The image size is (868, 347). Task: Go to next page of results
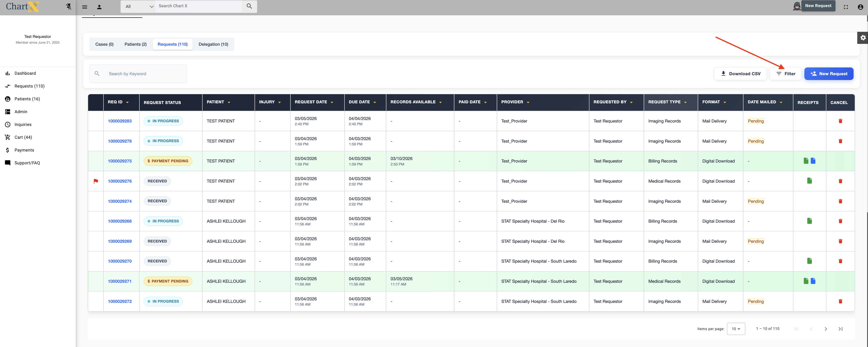(826, 329)
